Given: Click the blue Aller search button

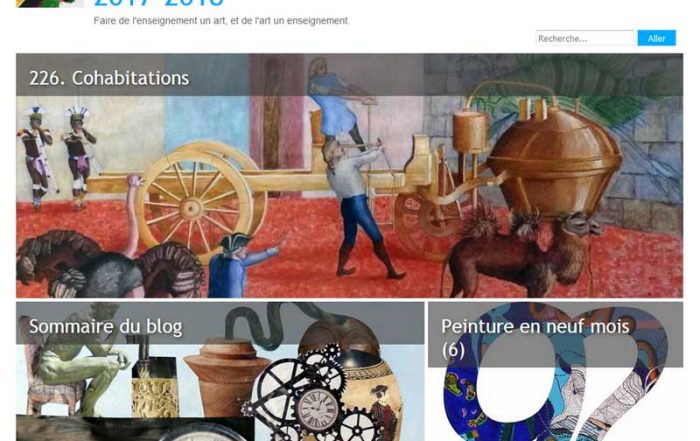Looking at the screenshot, I should [x=656, y=38].
